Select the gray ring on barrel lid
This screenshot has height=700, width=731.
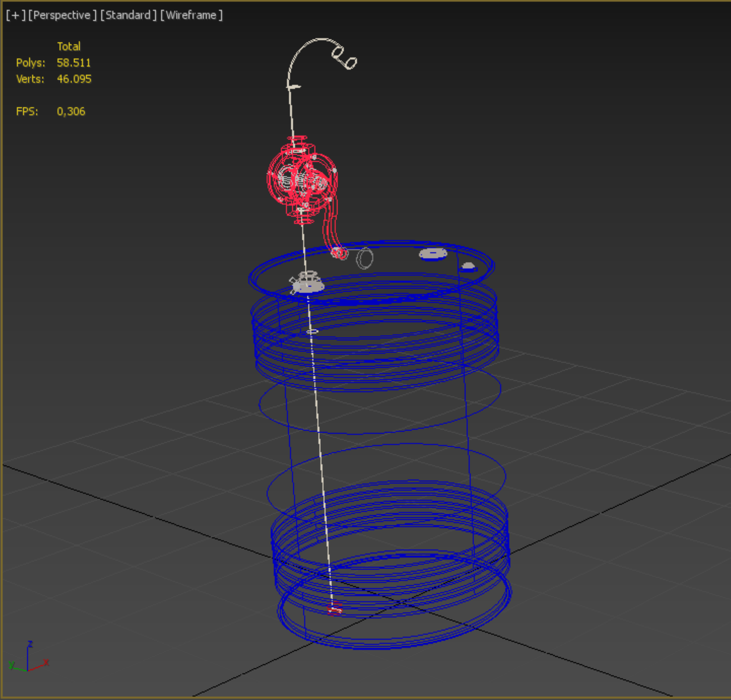[364, 258]
